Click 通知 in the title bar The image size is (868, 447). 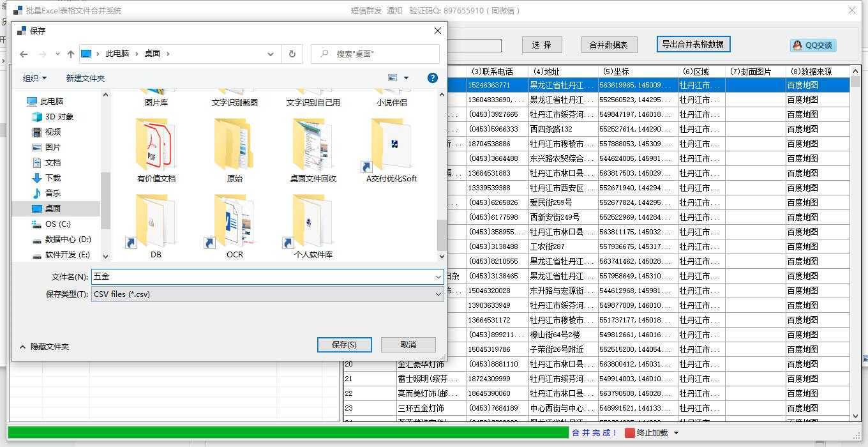[x=396, y=10]
